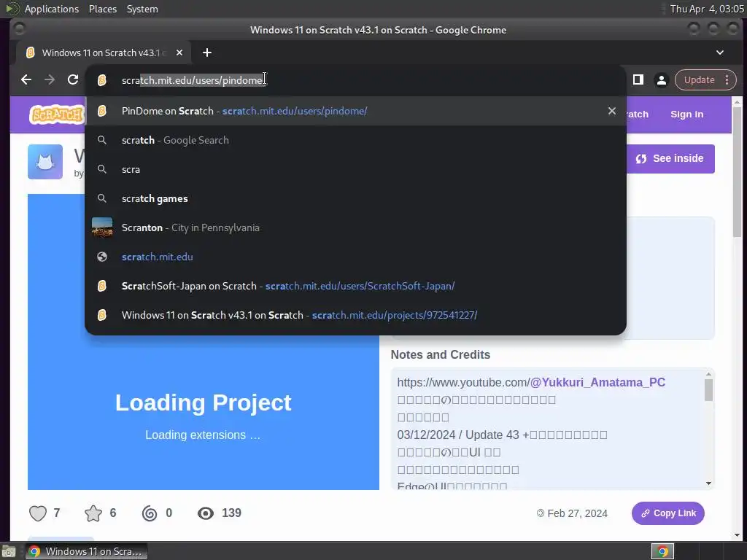Select the 'scra' search suggestion

point(355,169)
